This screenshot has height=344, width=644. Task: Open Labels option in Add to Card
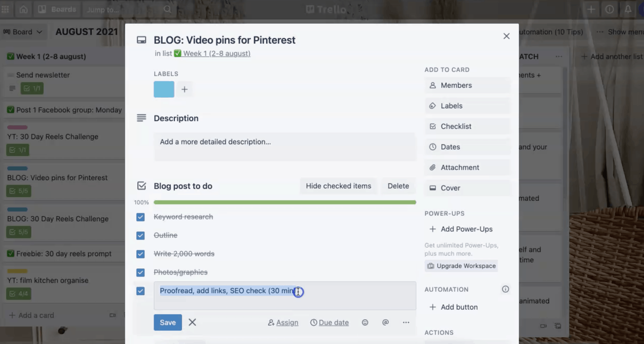pyautogui.click(x=468, y=106)
